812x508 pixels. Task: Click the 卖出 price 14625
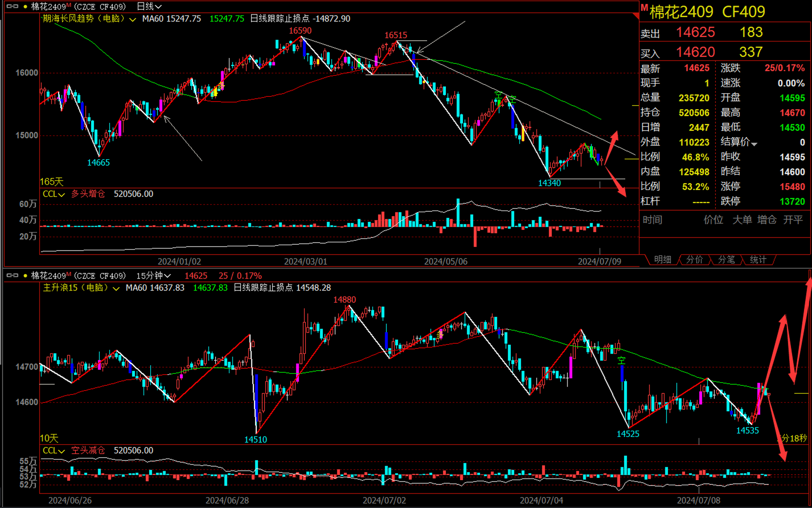[x=695, y=32]
